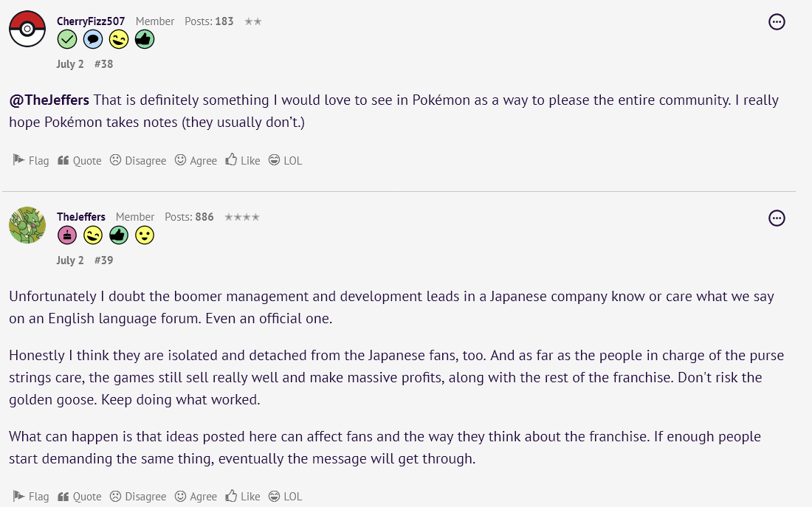Agree with CherryFizz507's post
The image size is (812, 507).
coord(196,161)
